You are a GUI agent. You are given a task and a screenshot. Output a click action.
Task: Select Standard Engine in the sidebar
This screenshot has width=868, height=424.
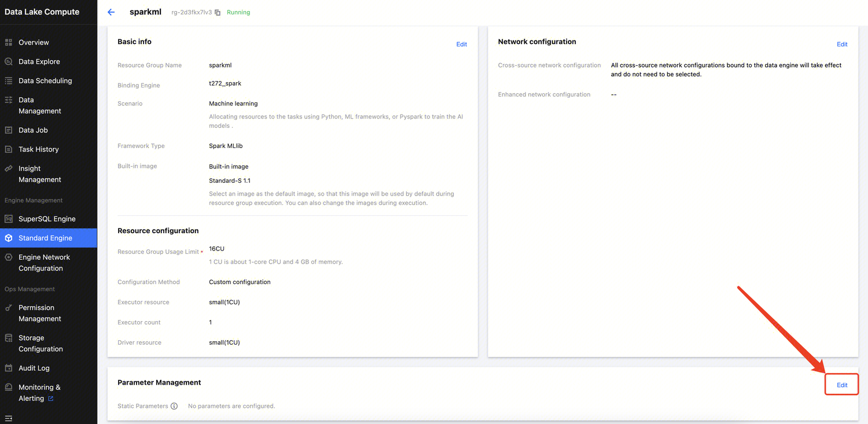point(45,238)
